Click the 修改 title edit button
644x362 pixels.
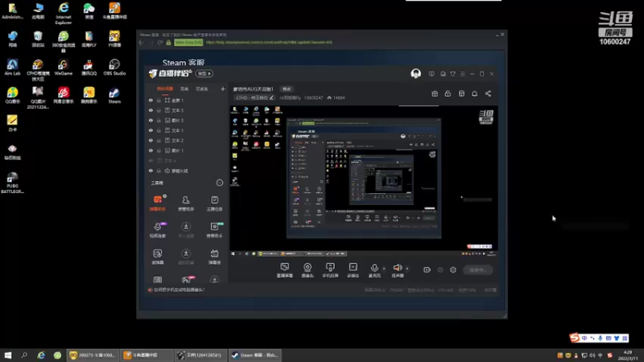287,89
